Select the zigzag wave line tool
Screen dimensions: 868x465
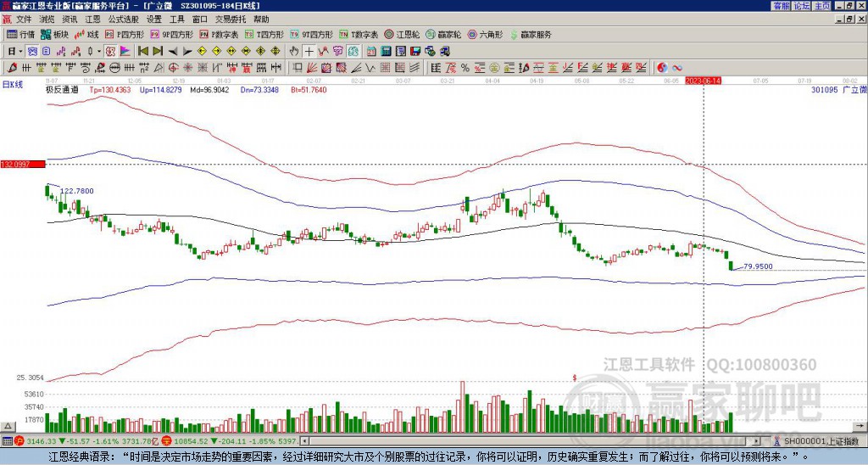[370, 68]
